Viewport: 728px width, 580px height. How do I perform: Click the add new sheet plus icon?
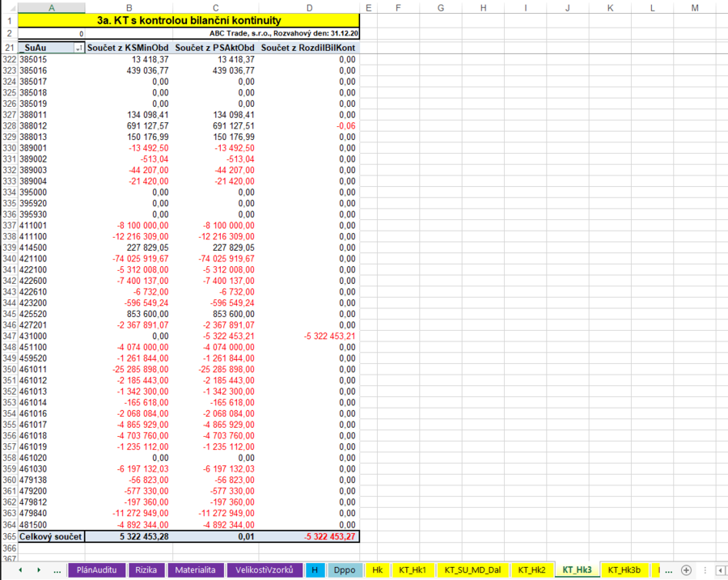pyautogui.click(x=686, y=569)
